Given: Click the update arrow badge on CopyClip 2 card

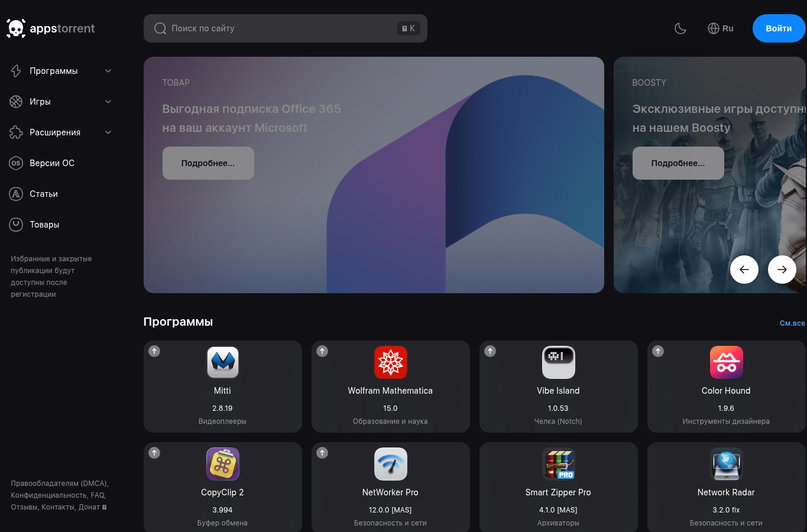Looking at the screenshot, I should (x=154, y=453).
